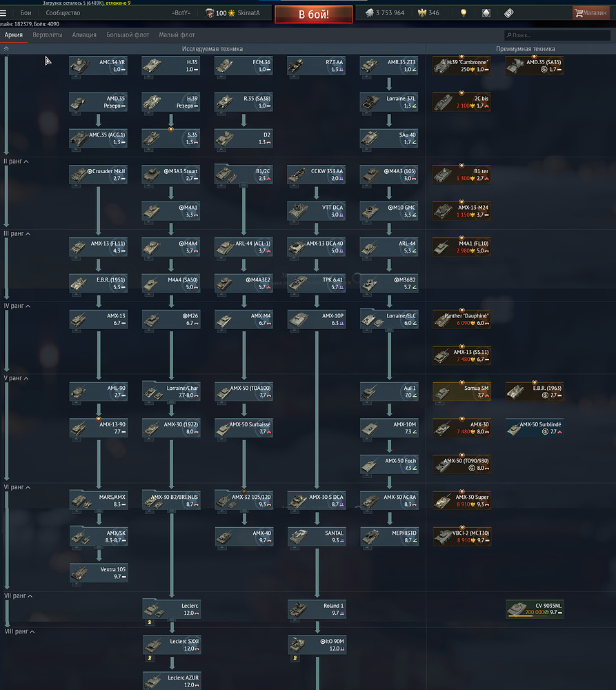Screen dimensions: 616x690
Task: Open the icon right of the lightbulb
Action: (x=486, y=12)
